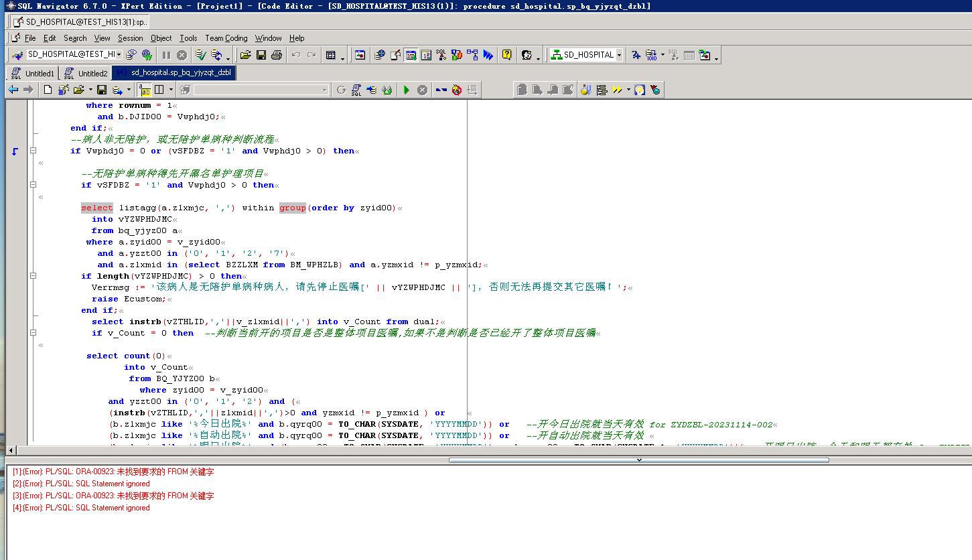The height and width of the screenshot is (560, 972).
Task: Click the New document icon in editor toolbar
Action: [x=48, y=90]
